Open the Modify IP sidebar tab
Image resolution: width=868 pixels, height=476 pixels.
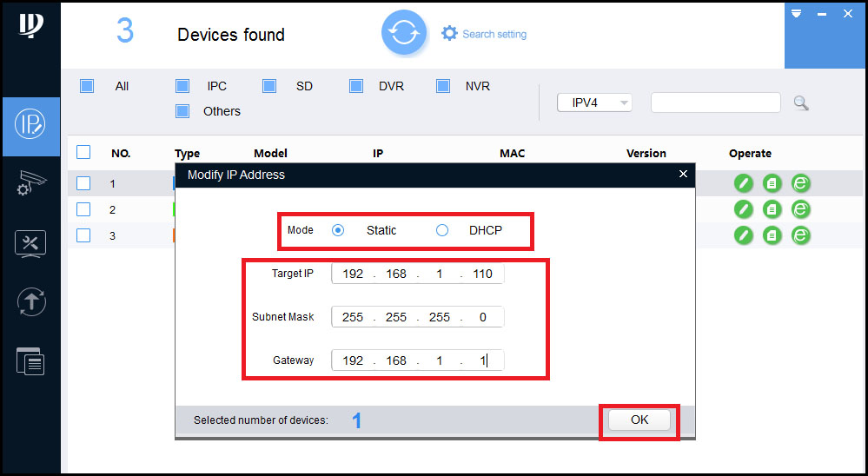[31, 126]
